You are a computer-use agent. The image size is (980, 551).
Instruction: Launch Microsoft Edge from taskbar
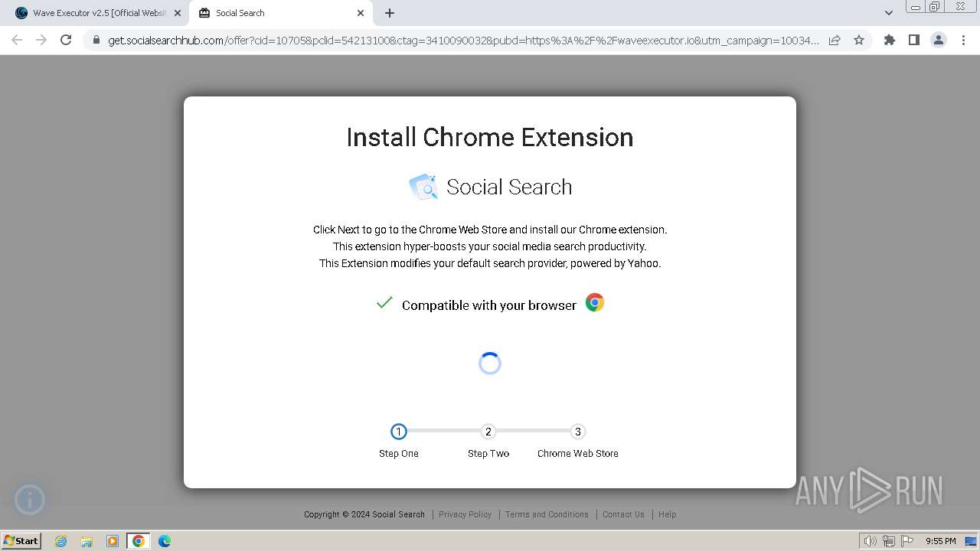(x=165, y=541)
